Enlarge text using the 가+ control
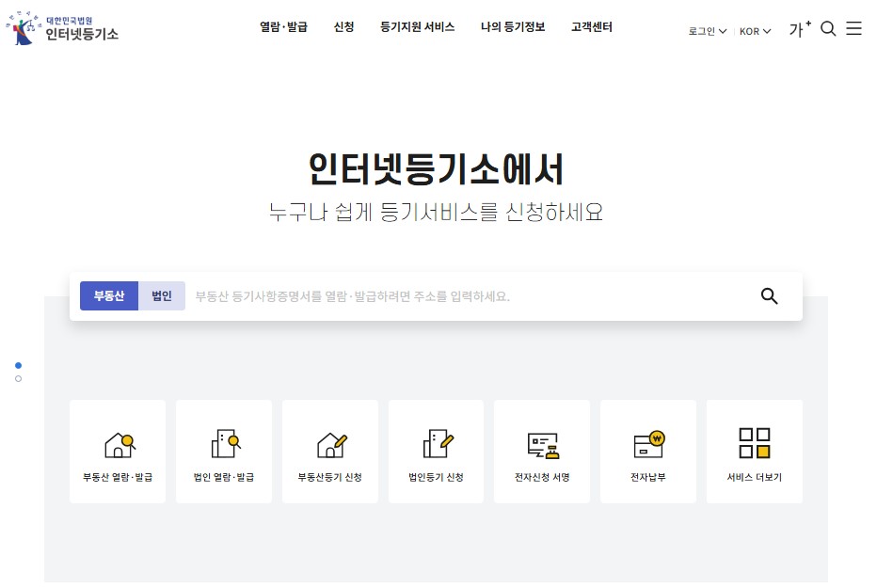The height and width of the screenshot is (588, 877). 798,28
